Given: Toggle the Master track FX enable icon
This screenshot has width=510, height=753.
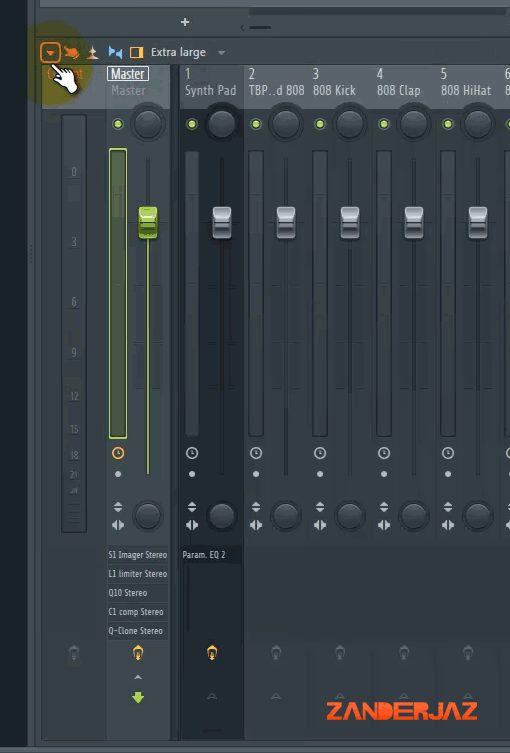Looking at the screenshot, I should coord(138,653).
